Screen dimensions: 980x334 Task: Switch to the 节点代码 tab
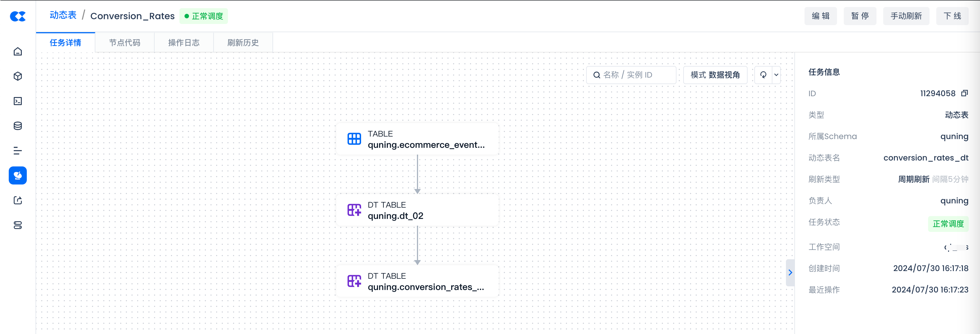124,43
